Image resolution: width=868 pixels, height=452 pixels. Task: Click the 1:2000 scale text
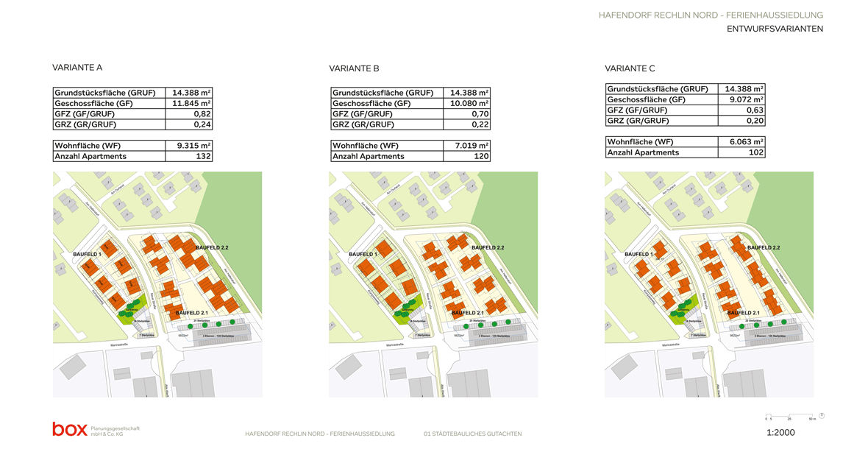pos(780,433)
